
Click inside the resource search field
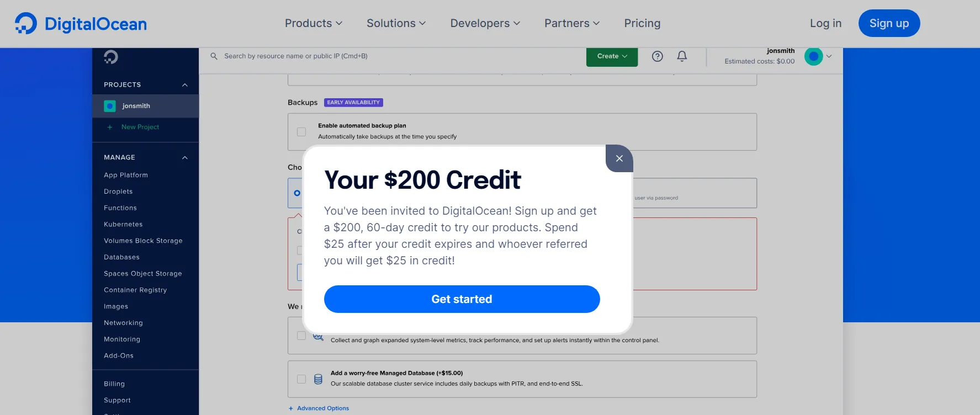coord(331,56)
